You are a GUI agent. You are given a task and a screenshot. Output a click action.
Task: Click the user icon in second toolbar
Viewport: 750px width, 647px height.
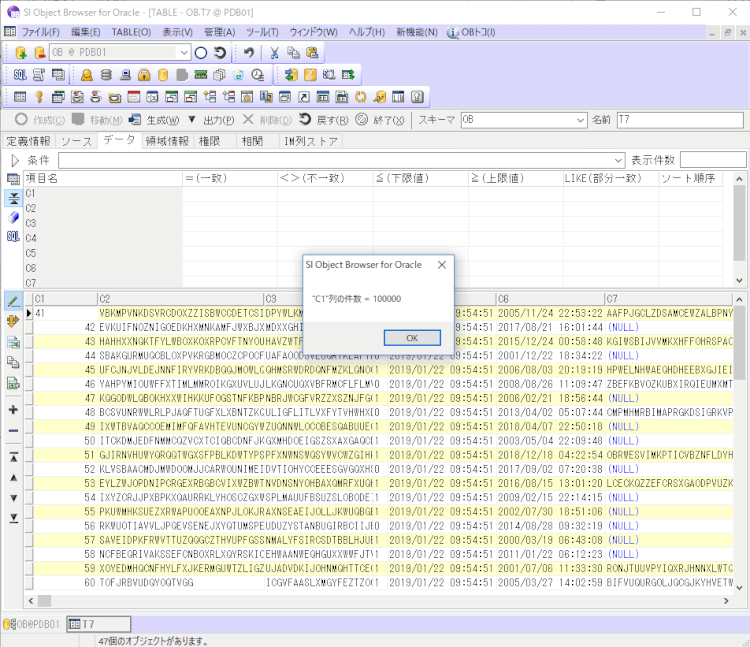coord(87,75)
